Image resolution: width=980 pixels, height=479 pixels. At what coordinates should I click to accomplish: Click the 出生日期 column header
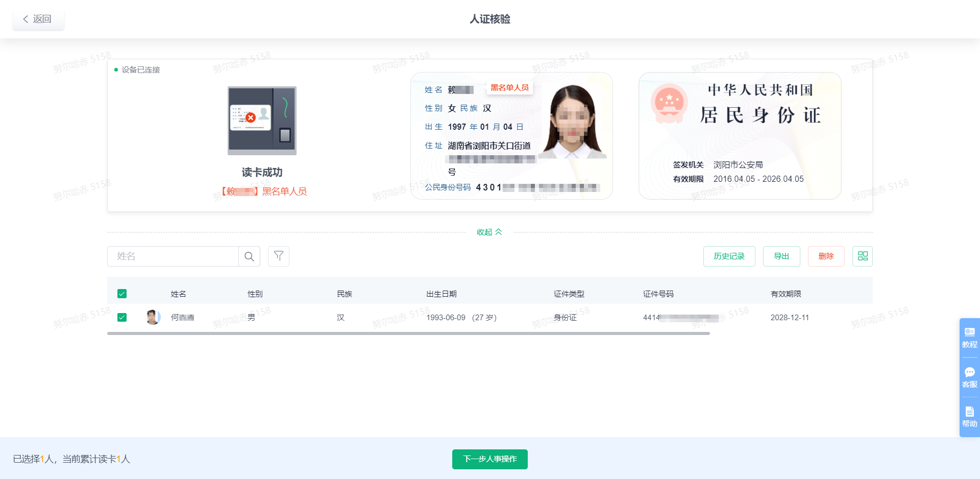(x=442, y=294)
